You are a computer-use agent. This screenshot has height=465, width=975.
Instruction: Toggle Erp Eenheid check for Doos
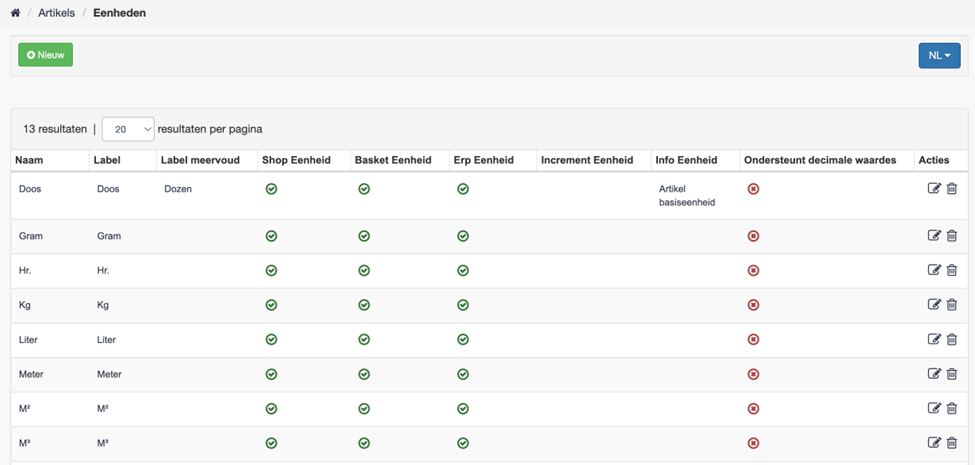coord(463,189)
